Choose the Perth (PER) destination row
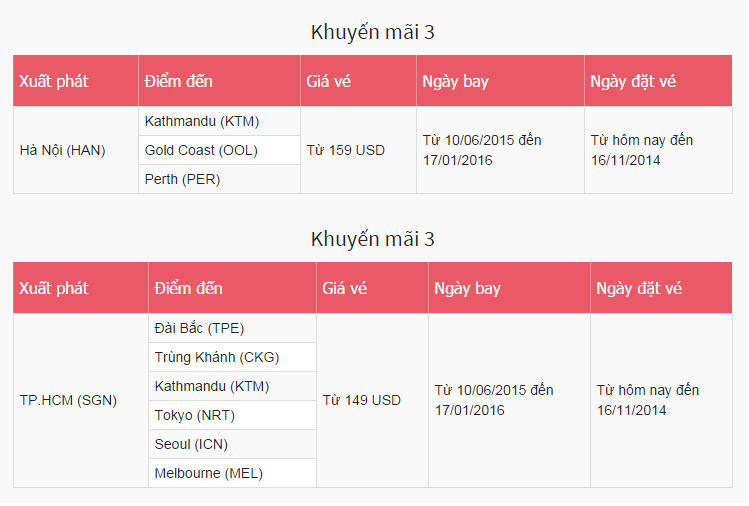This screenshot has height=506, width=749. [x=183, y=179]
